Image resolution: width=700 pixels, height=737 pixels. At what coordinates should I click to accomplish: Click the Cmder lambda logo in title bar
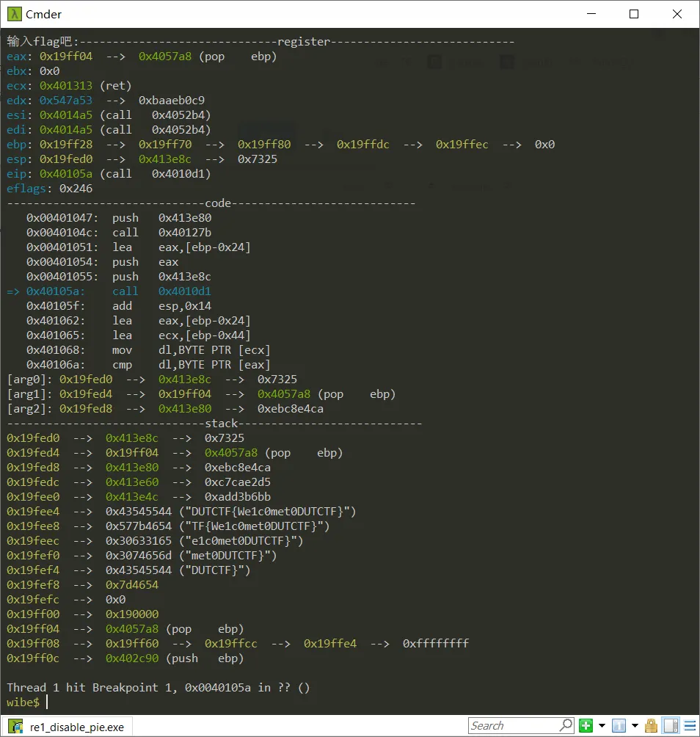[14, 14]
